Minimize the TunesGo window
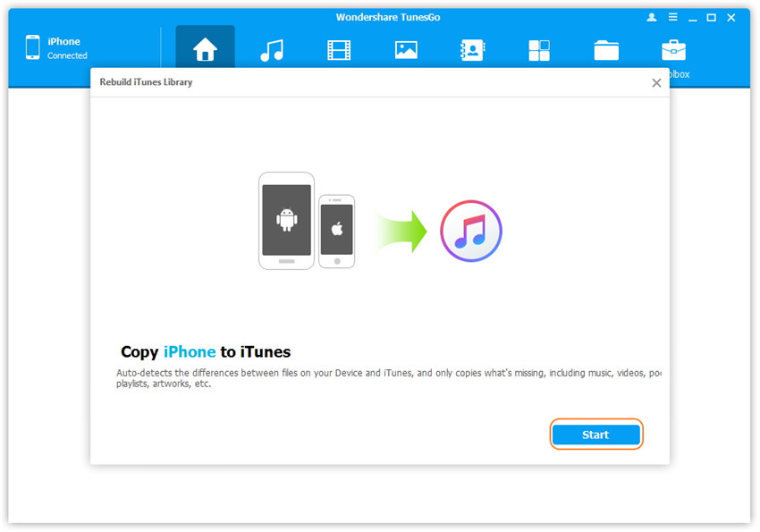This screenshot has width=760, height=532. tap(691, 18)
